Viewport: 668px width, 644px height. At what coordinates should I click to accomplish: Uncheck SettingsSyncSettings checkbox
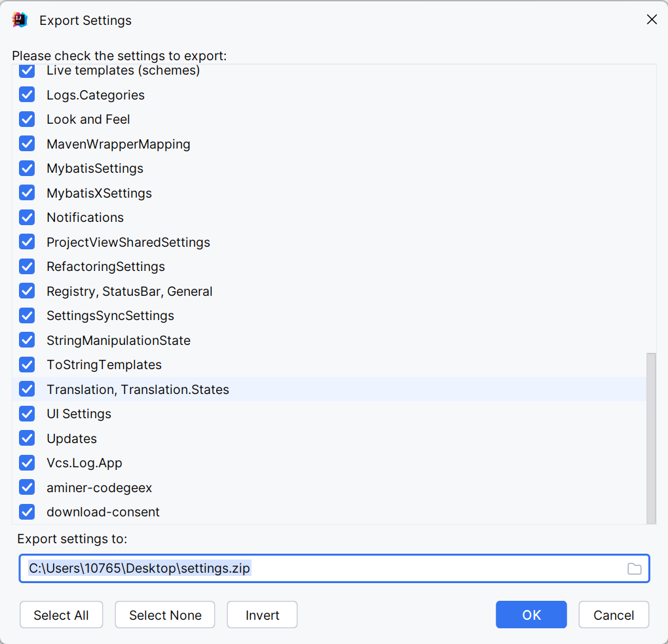(x=27, y=316)
